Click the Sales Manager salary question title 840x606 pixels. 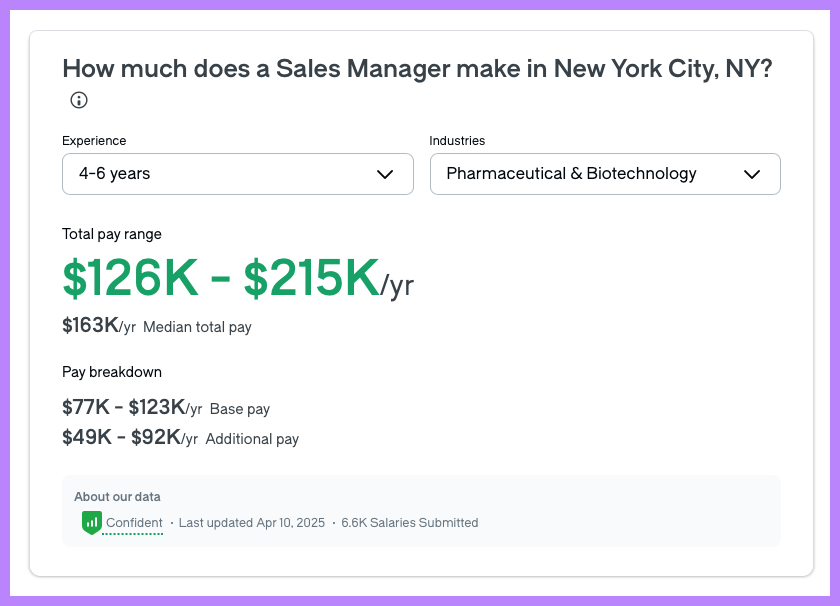tap(418, 68)
